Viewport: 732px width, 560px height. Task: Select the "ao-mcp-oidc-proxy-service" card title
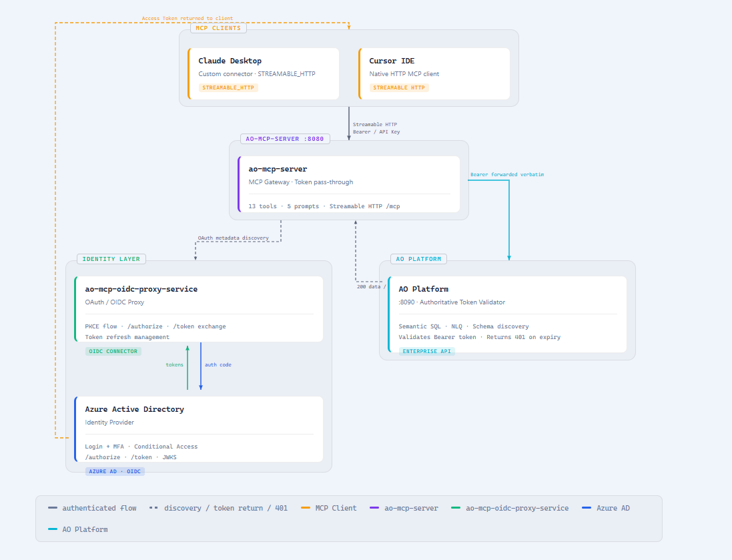(x=141, y=289)
